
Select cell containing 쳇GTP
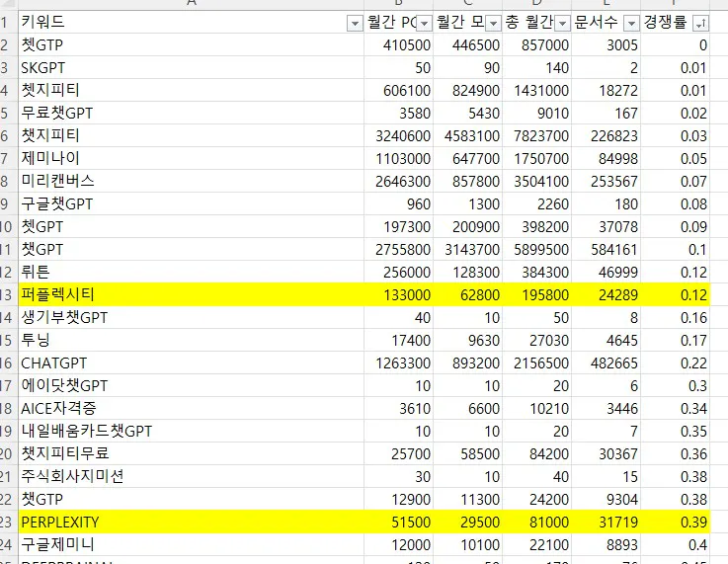coord(191,45)
